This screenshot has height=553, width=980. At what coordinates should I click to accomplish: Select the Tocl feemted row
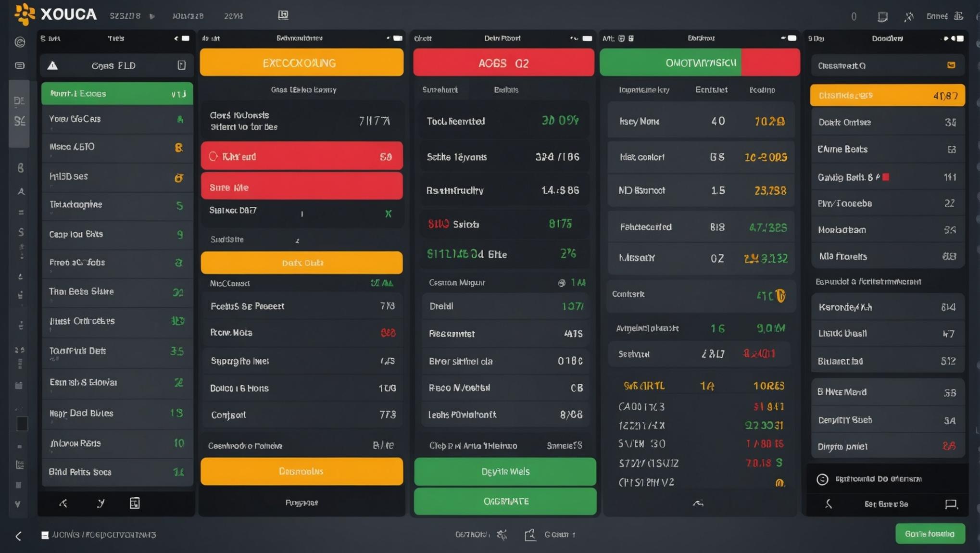504,121
